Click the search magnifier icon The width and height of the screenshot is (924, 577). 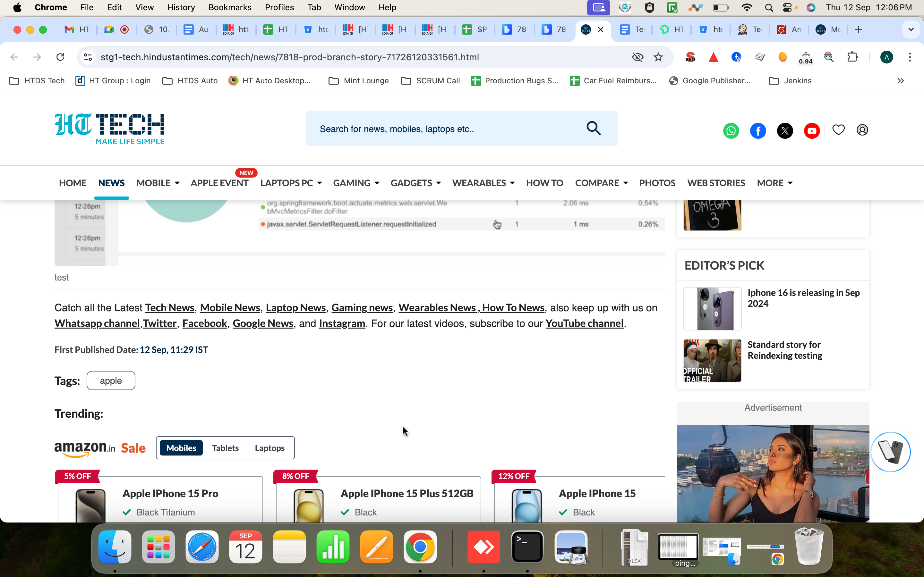tap(594, 129)
